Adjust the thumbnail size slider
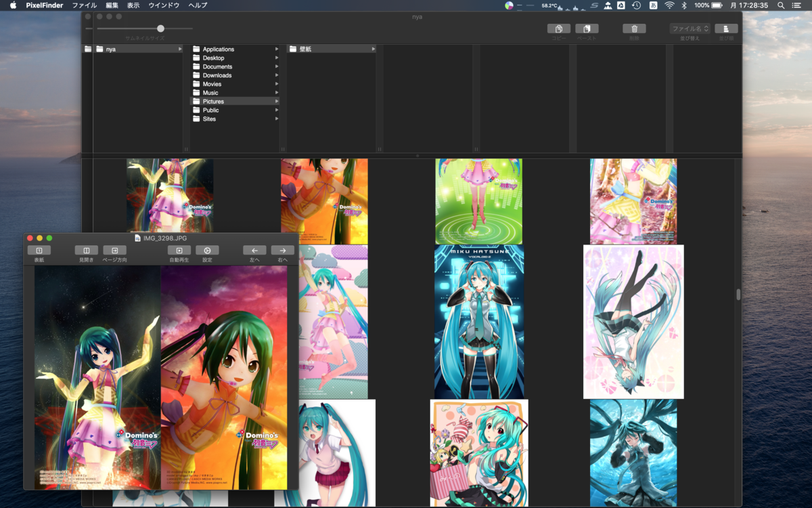 pos(160,28)
